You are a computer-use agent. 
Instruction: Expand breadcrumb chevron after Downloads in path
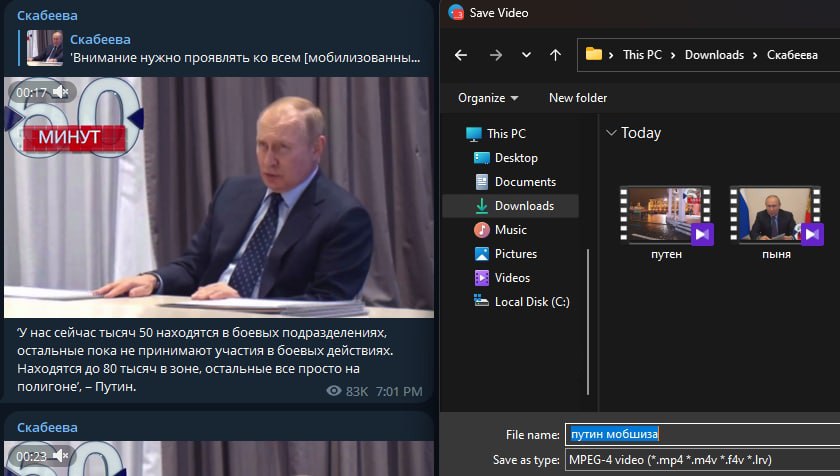pyautogui.click(x=755, y=55)
